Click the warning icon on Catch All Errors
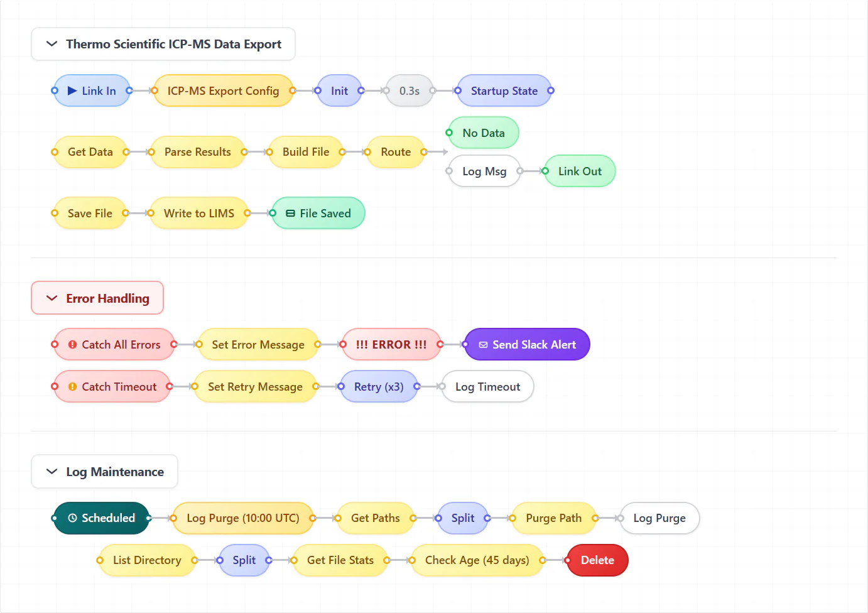The width and height of the screenshot is (868, 613). 72,345
